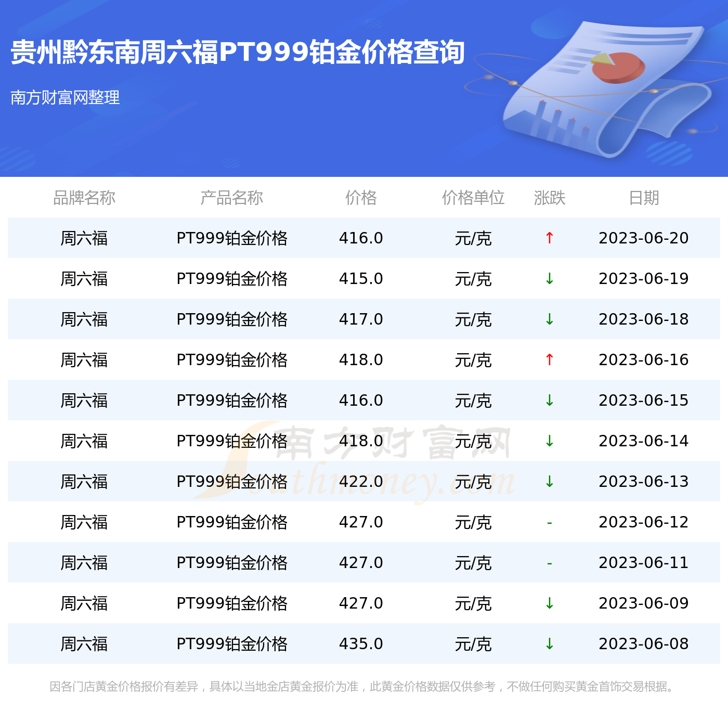Image resolution: width=728 pixels, height=709 pixels.
Task: Click the price 422.0
Action: (361, 481)
